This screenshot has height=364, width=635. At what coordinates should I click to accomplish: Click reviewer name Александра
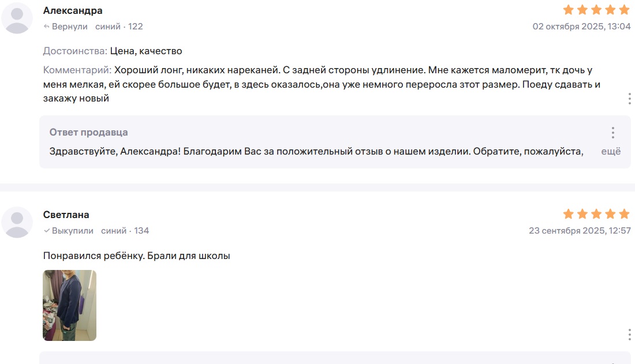(73, 10)
